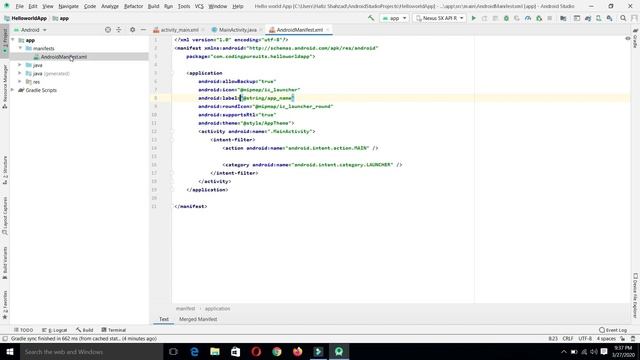Click the Windows search box
640x360 pixels.
tap(91, 351)
